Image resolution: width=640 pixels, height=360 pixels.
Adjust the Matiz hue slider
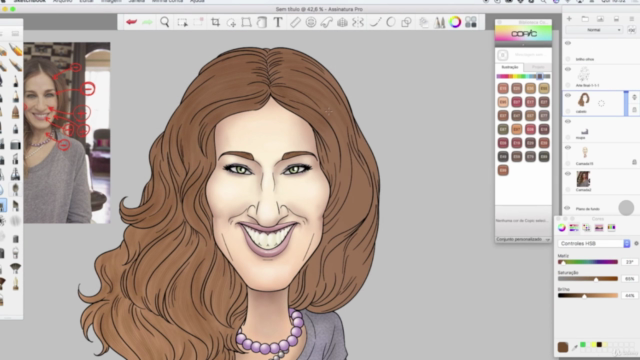tap(588, 262)
